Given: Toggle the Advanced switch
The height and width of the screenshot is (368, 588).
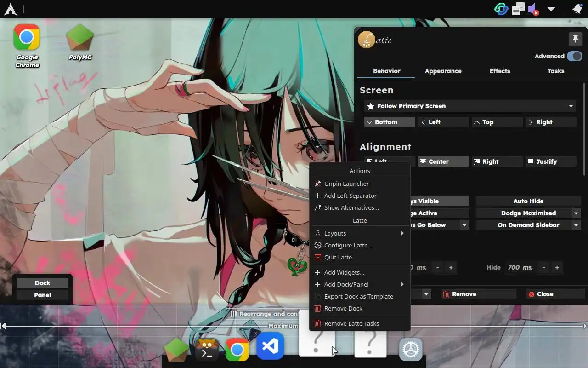Looking at the screenshot, I should 575,56.
